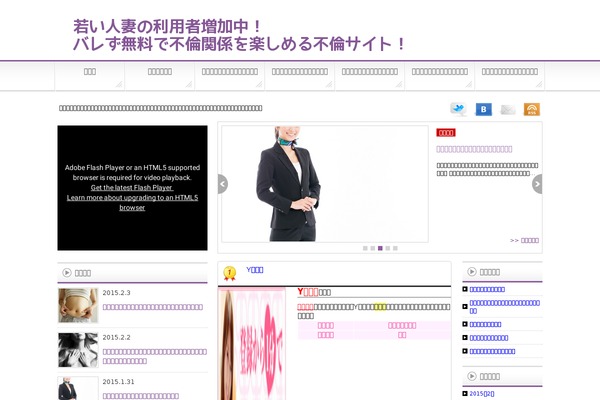Click the Twitter bird share icon
Screen dimensions: 600x400
pyautogui.click(x=458, y=109)
